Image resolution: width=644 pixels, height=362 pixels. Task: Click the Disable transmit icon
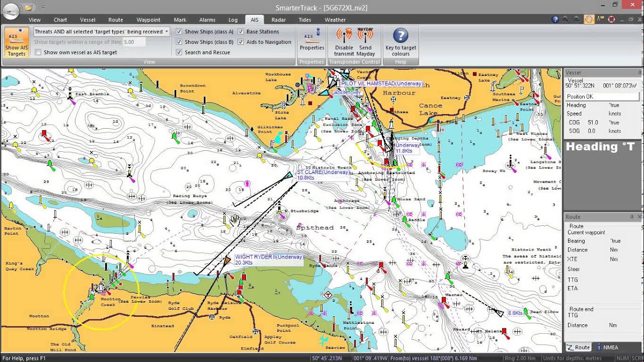(344, 42)
